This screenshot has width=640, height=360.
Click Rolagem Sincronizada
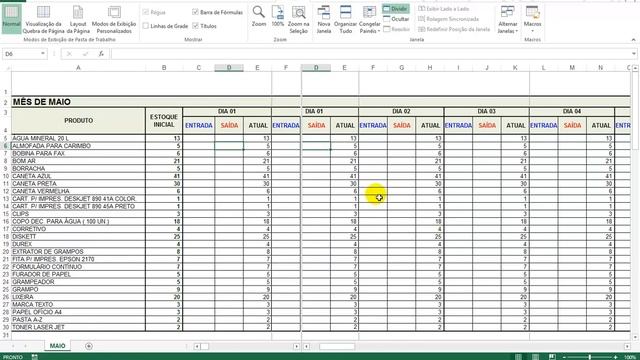(448, 19)
